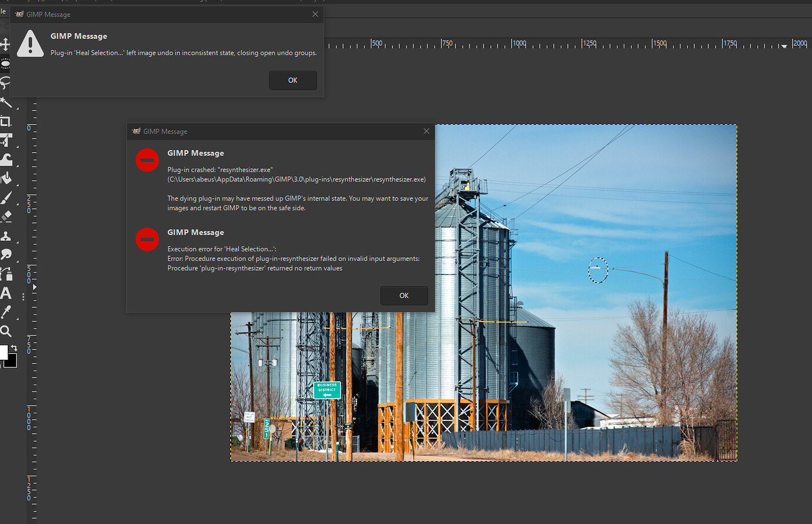Select the Eraser tool
Screen dimensions: 812x524
point(6,215)
